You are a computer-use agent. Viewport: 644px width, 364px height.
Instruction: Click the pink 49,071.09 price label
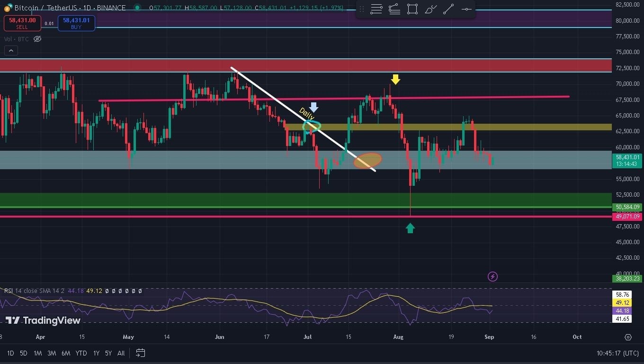click(627, 217)
